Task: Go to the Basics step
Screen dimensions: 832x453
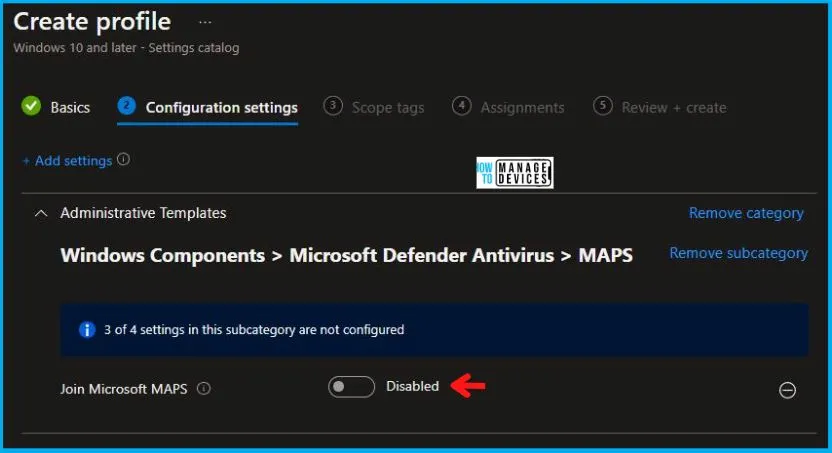Action: click(x=56, y=107)
